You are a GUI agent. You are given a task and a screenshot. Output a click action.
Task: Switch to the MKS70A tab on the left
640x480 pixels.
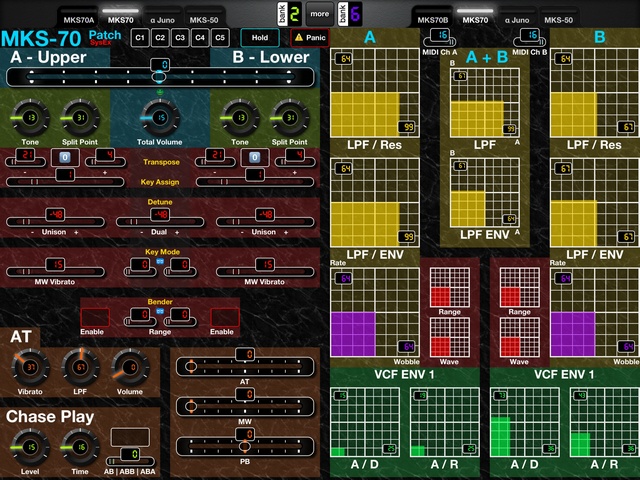click(78, 20)
